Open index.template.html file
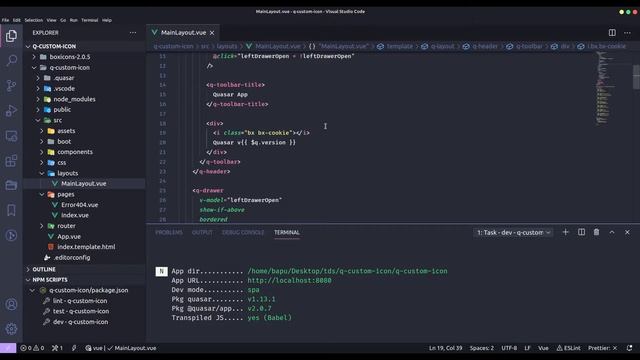Screen dimensions: 640x360 pos(86,247)
